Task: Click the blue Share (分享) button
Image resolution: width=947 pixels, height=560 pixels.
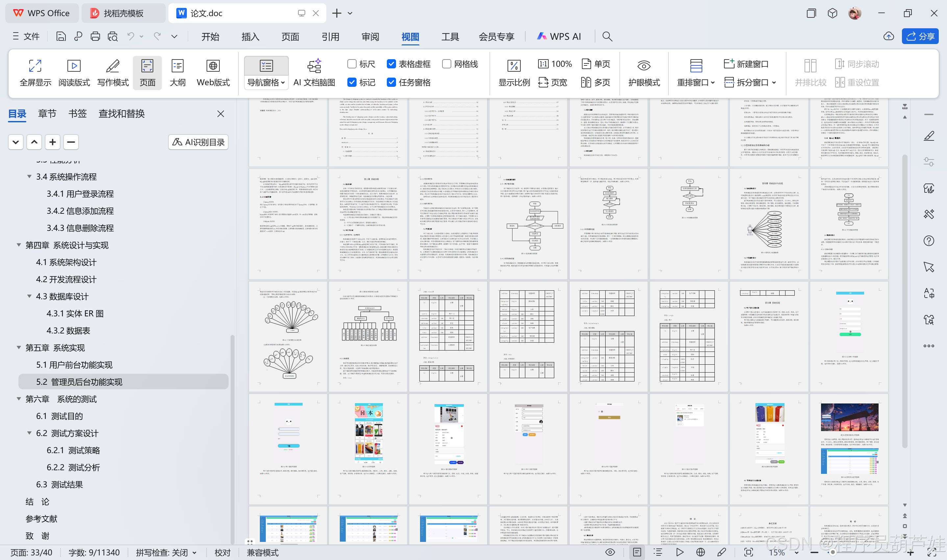Action: (x=920, y=36)
